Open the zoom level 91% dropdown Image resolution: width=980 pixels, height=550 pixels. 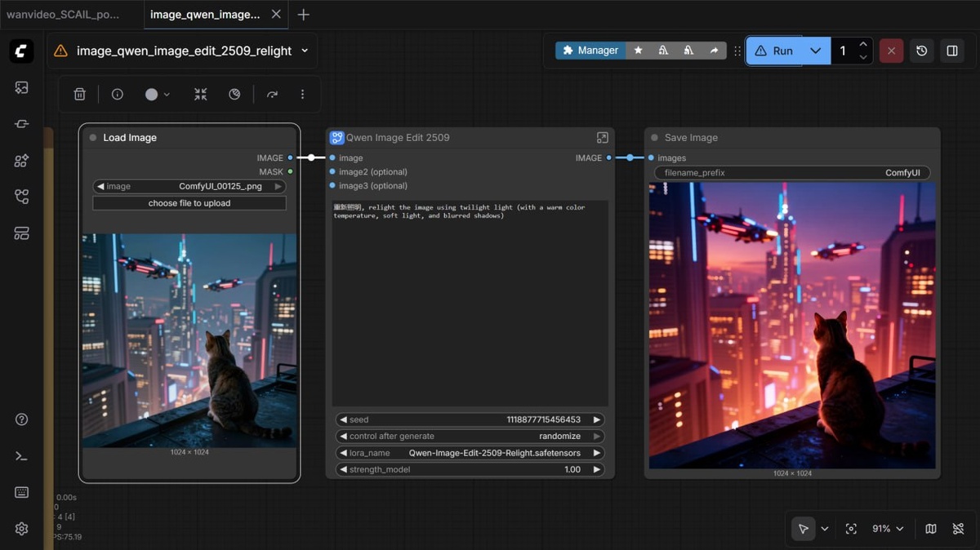(x=888, y=529)
